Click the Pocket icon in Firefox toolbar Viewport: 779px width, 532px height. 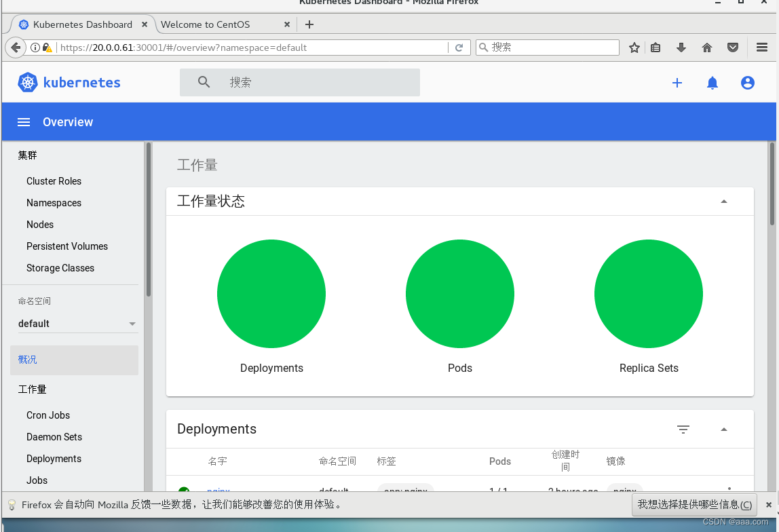(x=733, y=47)
